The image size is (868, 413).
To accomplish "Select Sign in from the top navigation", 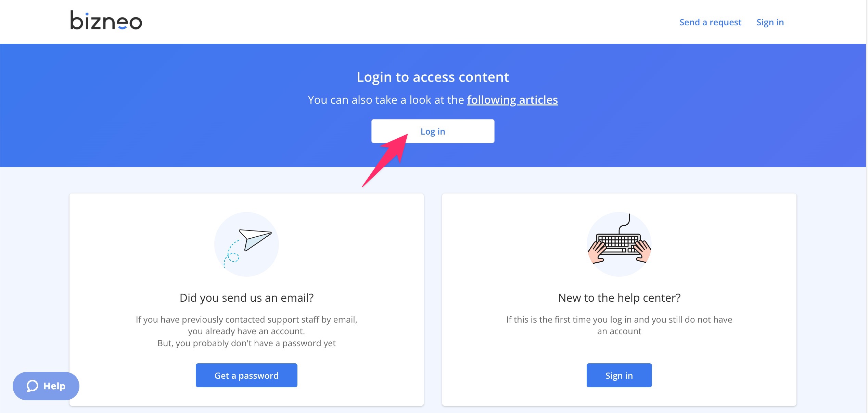I will coord(770,22).
